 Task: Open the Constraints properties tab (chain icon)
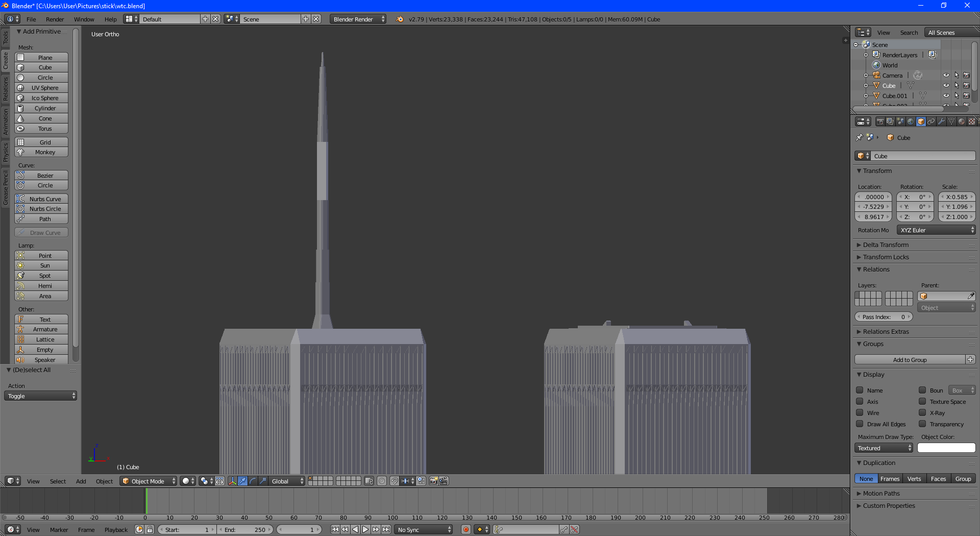pos(931,121)
